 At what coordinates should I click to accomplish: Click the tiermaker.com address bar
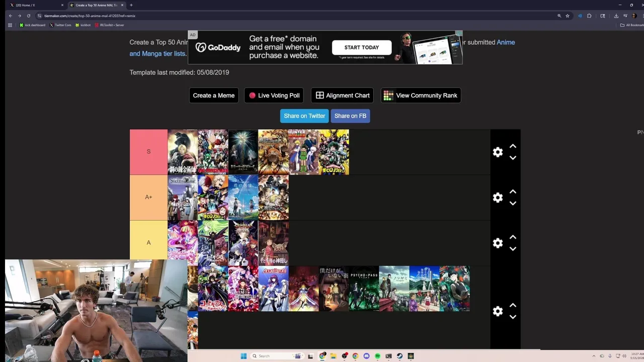(x=297, y=16)
